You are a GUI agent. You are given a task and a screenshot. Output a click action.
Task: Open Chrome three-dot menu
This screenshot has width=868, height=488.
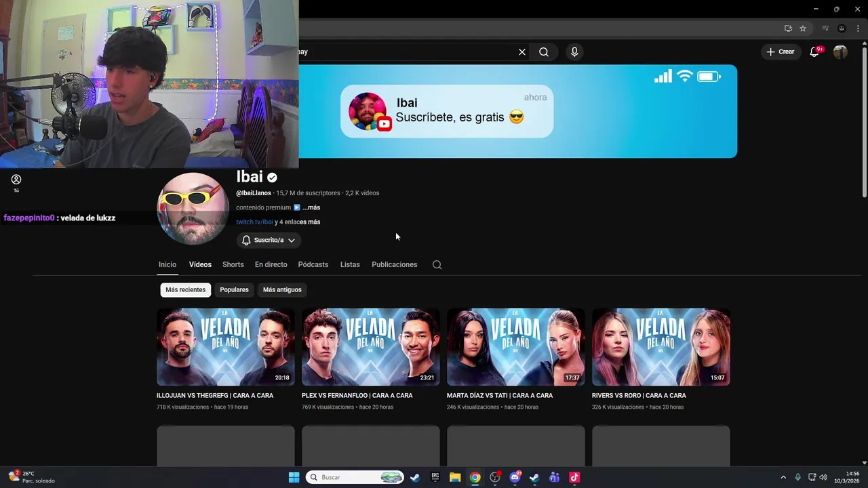pos(858,28)
